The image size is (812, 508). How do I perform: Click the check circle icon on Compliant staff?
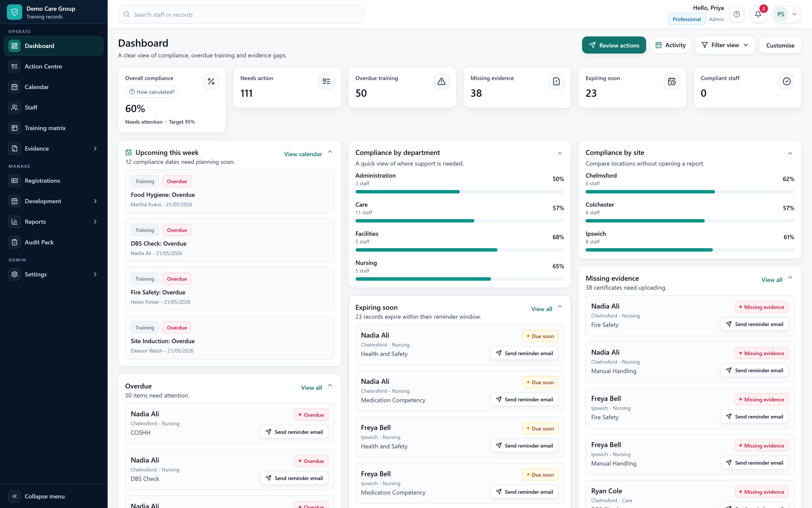[787, 81]
